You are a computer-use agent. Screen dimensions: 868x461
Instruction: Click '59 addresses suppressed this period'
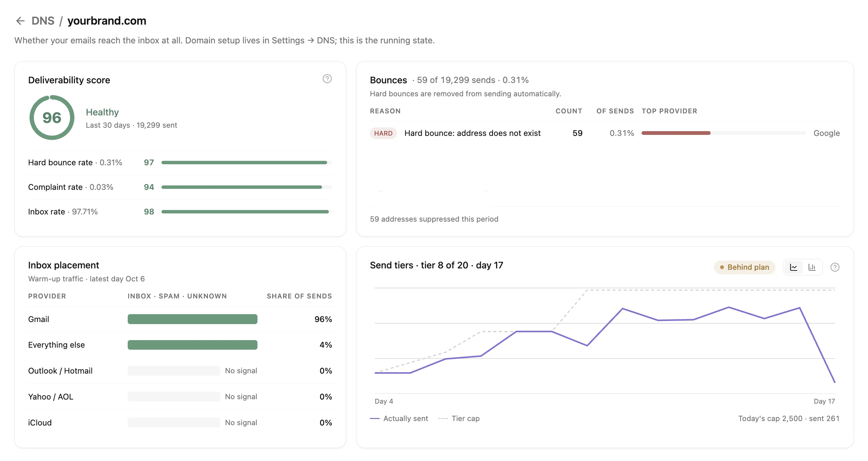434,219
